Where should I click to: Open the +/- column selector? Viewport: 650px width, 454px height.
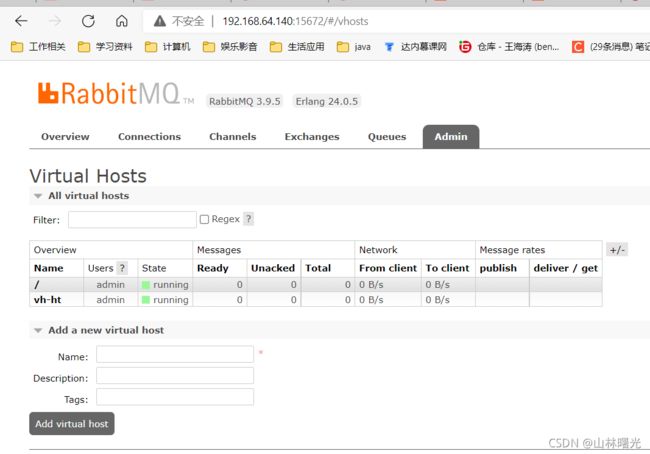[x=617, y=250]
